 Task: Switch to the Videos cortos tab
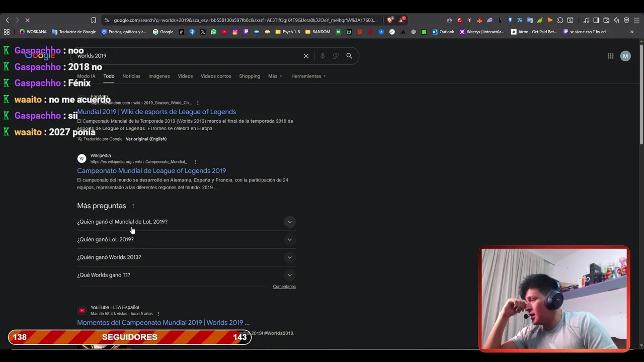click(216, 76)
